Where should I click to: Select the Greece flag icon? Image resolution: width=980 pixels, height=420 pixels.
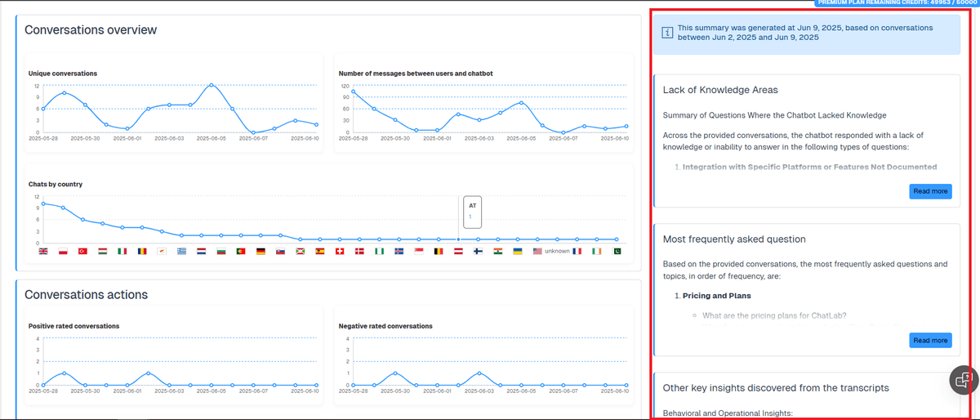pyautogui.click(x=181, y=252)
